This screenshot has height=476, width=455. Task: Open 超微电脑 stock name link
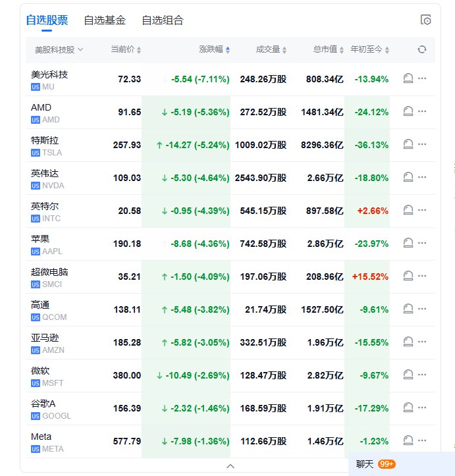49,272
